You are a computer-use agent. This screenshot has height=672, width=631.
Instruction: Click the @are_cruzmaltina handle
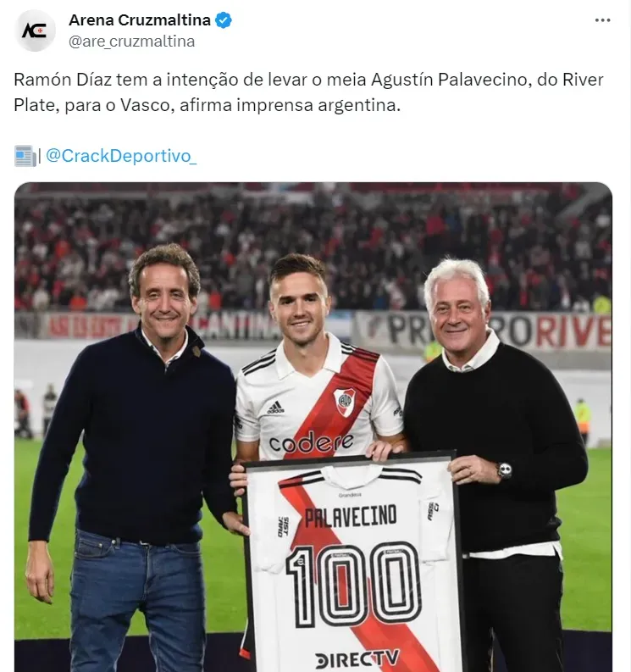[131, 42]
